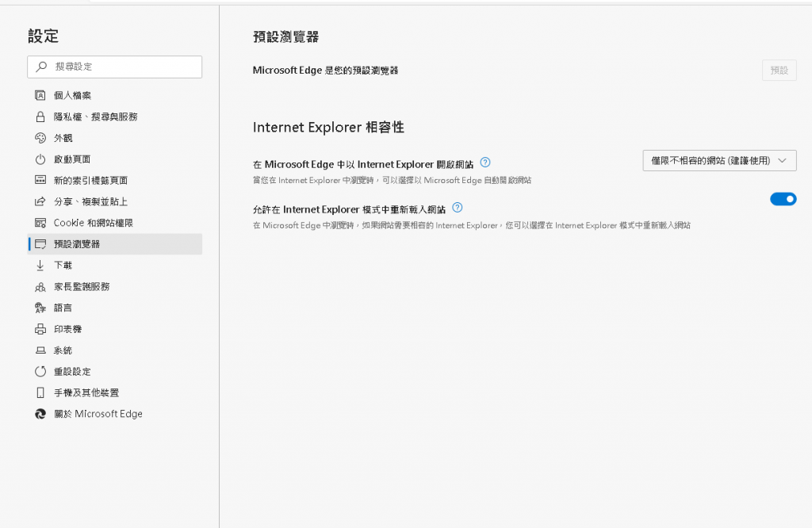Image resolution: width=812 pixels, height=528 pixels.
Task: Click the language icon beside 語言
Action: tap(40, 308)
